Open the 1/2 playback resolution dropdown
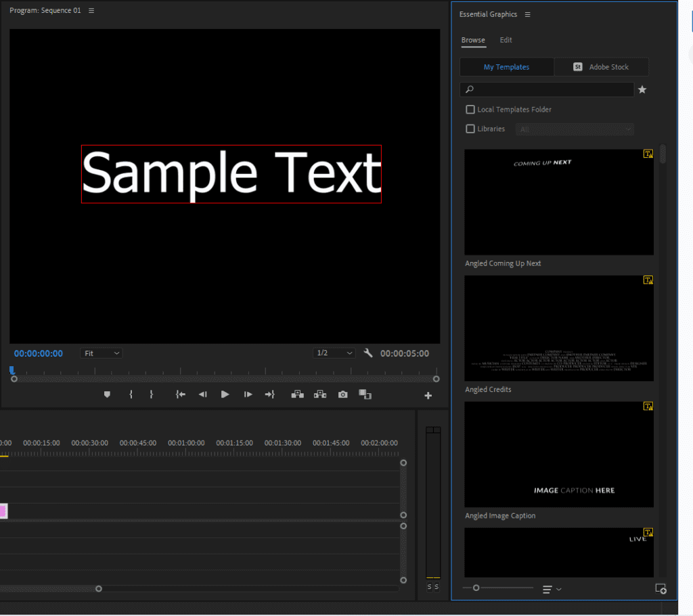Screen dimensions: 693x616 tap(335, 353)
